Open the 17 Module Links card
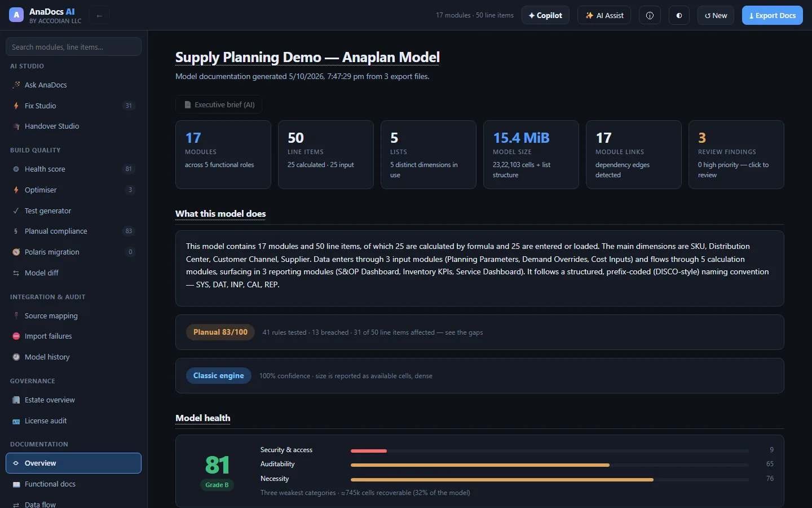Screen dimensions: 812x508 pos(634,155)
